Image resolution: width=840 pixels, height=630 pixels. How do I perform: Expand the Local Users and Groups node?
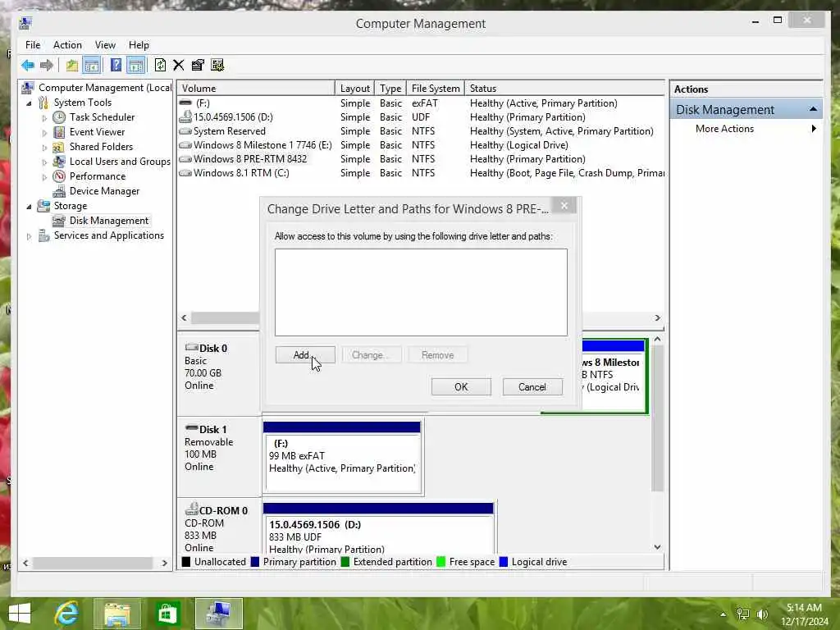44,162
